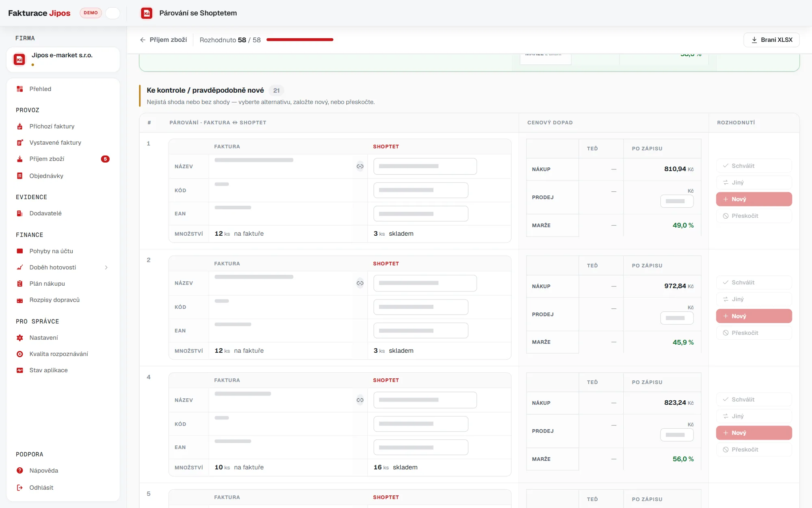
Task: Choose Jiný for row 4
Action: pos(754,416)
